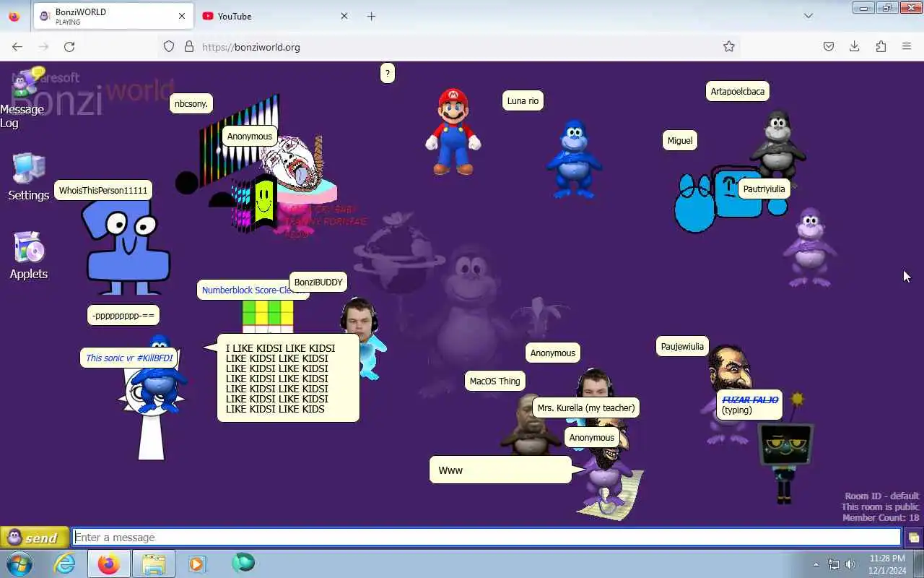Click the send button
Viewport: 924px width, 578px height.
34,538
